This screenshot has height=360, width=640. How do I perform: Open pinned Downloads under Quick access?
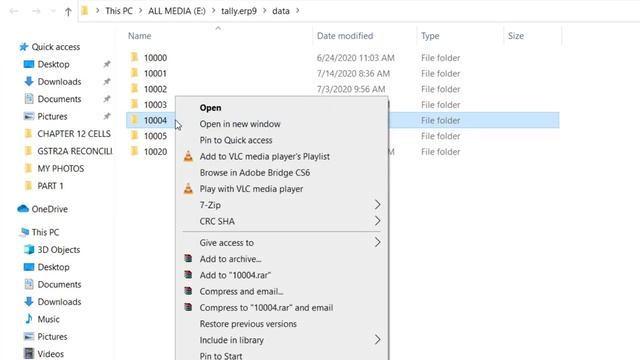click(59, 82)
